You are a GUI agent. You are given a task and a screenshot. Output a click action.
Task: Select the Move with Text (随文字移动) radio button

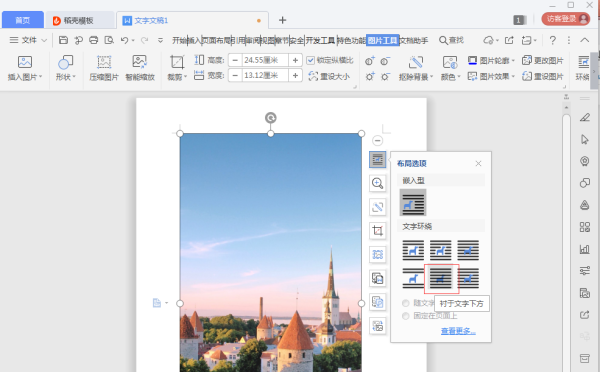406,303
